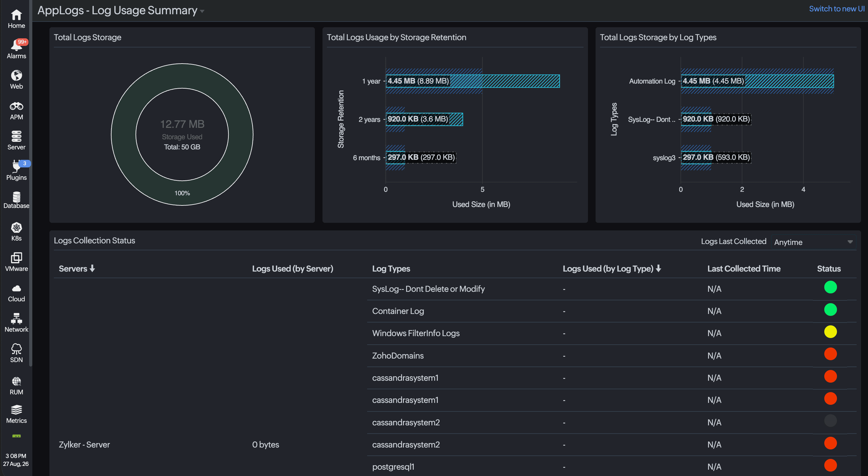Click the syslog3 usage bar
Screen dimensions: 868x476
(696, 157)
